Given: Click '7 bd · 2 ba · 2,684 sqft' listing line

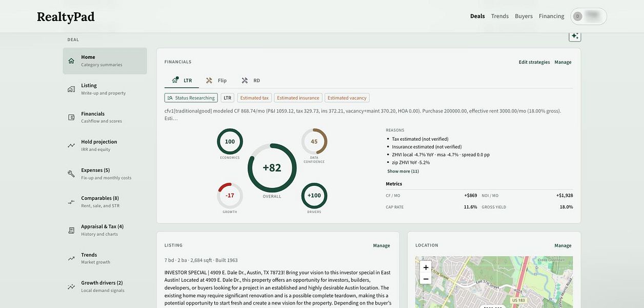Looking at the screenshot, I should (x=201, y=260).
